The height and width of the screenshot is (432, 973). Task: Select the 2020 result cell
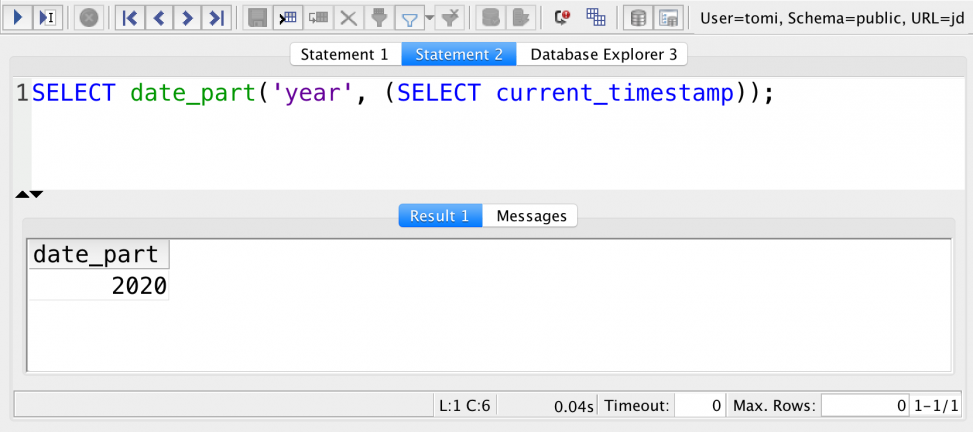click(x=98, y=287)
